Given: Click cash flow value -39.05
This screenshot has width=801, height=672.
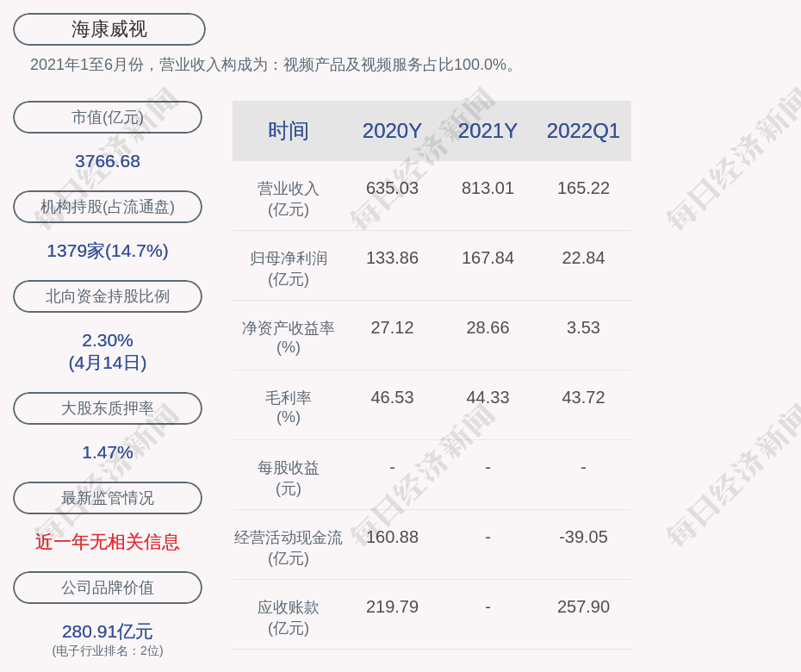Looking at the screenshot, I should 583,537.
